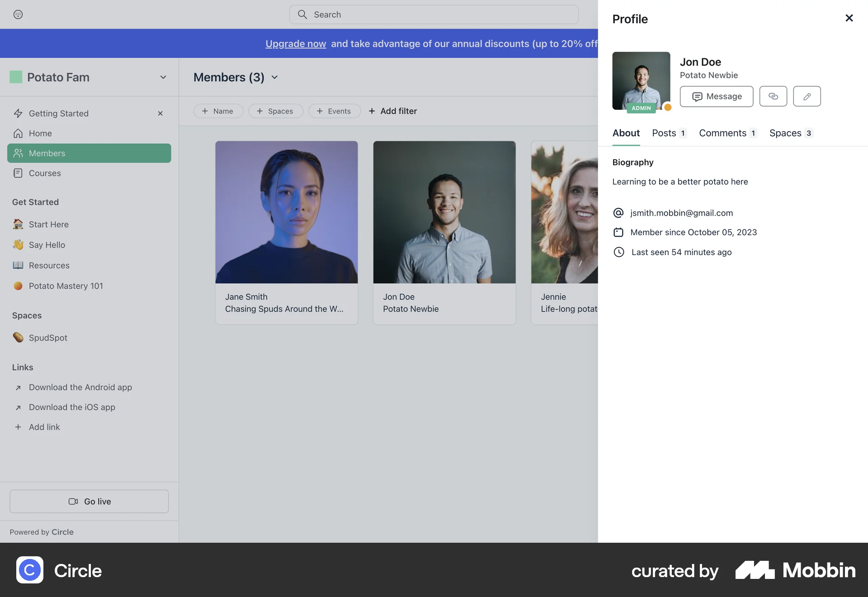Open the community switcher smiley icon
The height and width of the screenshot is (597, 868).
tap(18, 14)
